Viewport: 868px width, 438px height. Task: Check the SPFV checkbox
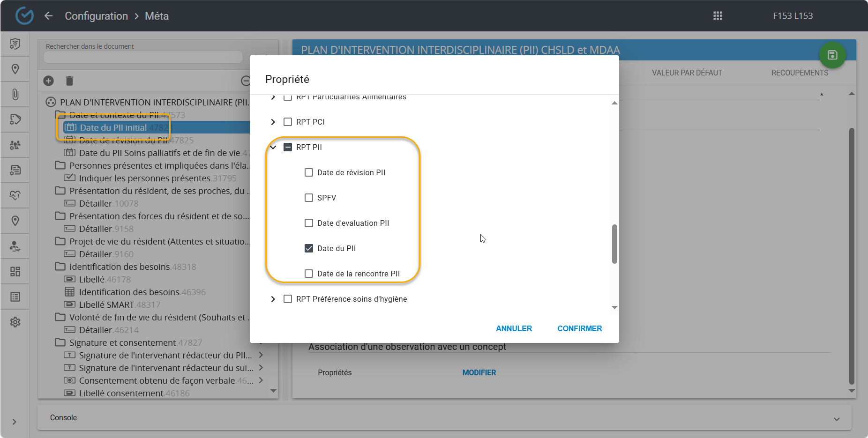tap(309, 198)
